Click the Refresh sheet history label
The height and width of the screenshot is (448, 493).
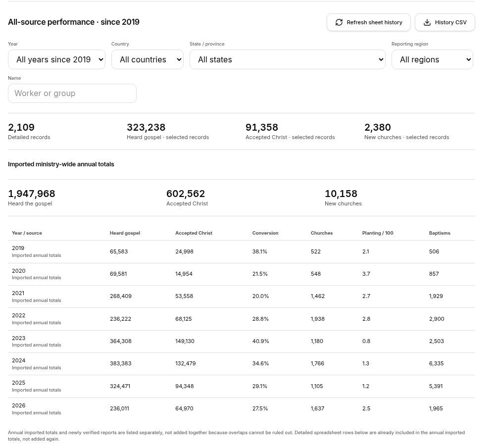[x=374, y=22]
